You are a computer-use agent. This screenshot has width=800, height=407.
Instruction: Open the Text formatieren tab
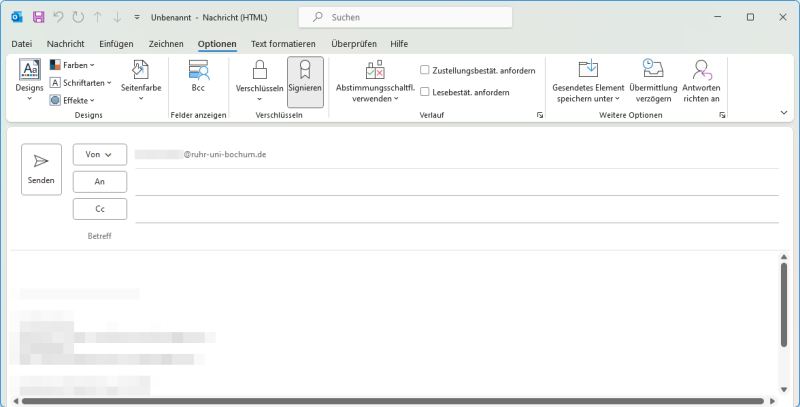(x=283, y=44)
